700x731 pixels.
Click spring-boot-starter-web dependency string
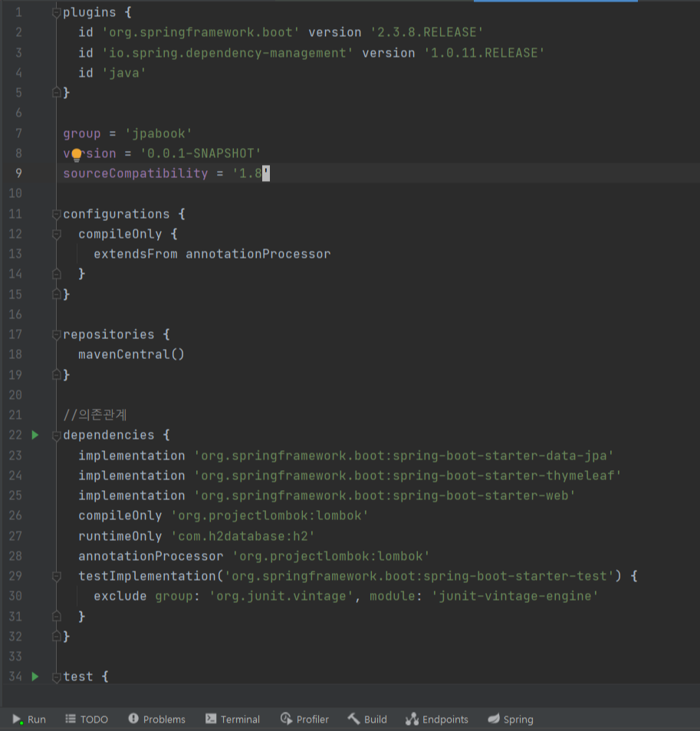tap(384, 496)
